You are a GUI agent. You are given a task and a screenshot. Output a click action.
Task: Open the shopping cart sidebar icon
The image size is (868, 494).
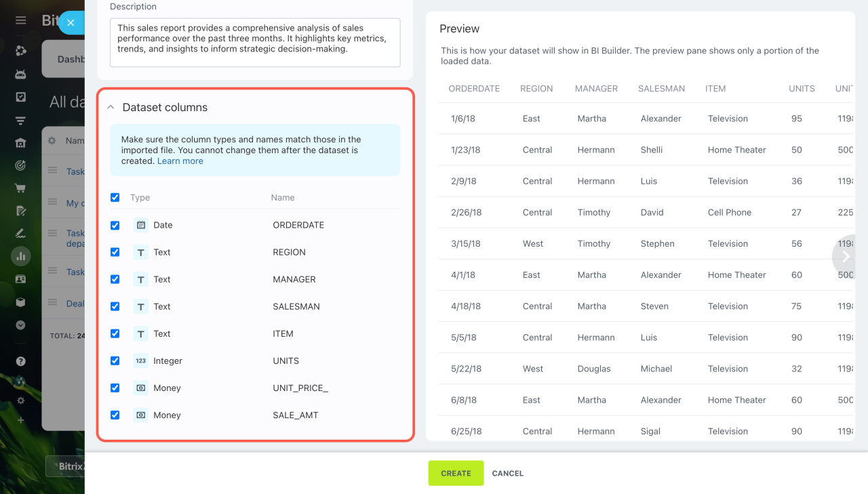[20, 188]
